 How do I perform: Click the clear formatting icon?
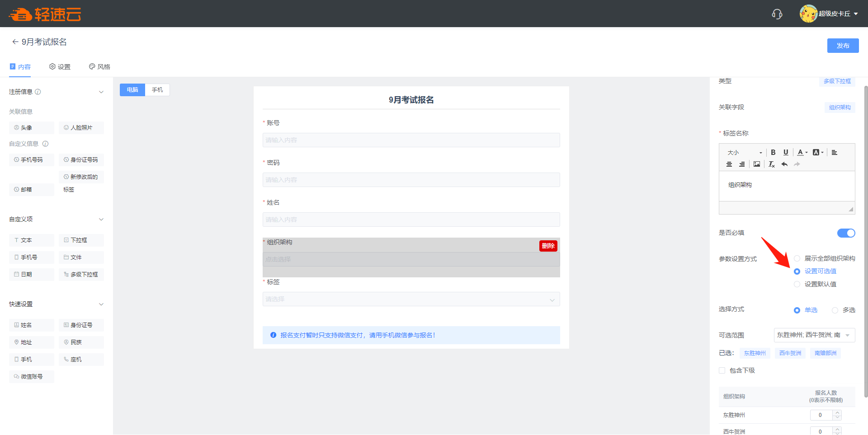pos(771,164)
